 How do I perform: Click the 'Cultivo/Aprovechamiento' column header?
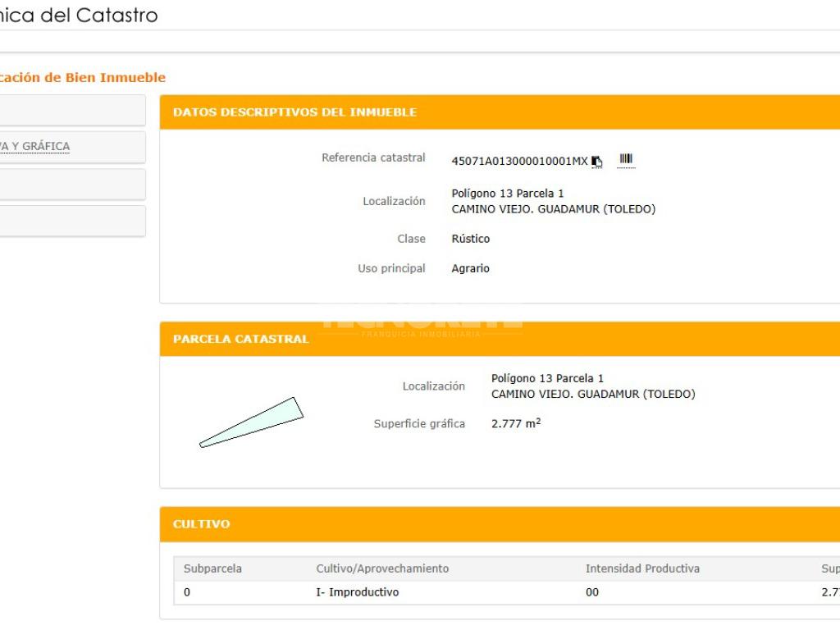(x=382, y=568)
